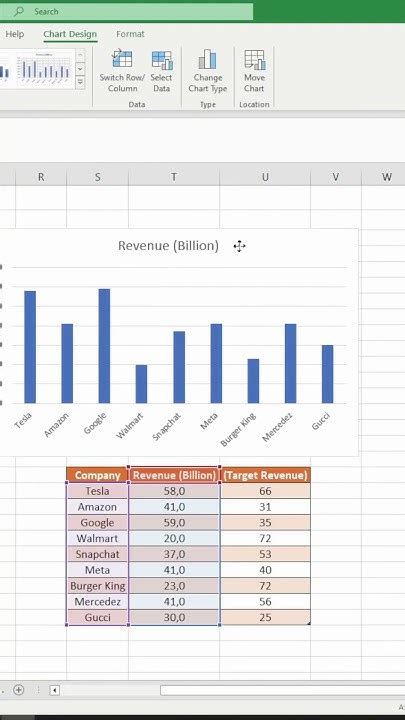This screenshot has width=405, height=720.
Task: Select the target revenue cell 40
Action: (x=265, y=570)
